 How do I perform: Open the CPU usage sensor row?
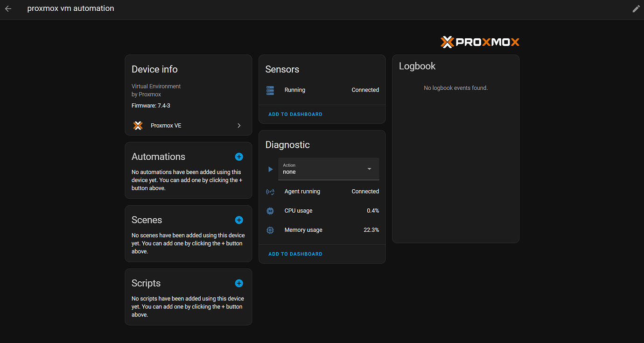[298, 211]
